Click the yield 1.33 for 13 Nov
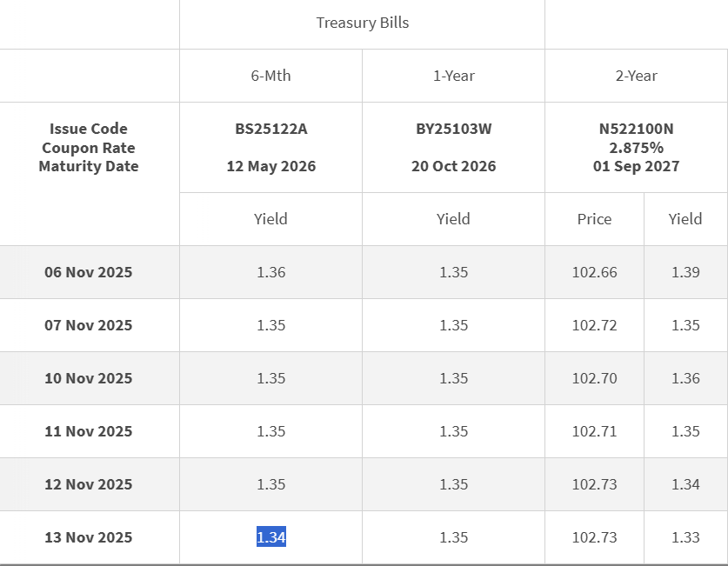Screen dimensions: 728x566 (x=685, y=537)
